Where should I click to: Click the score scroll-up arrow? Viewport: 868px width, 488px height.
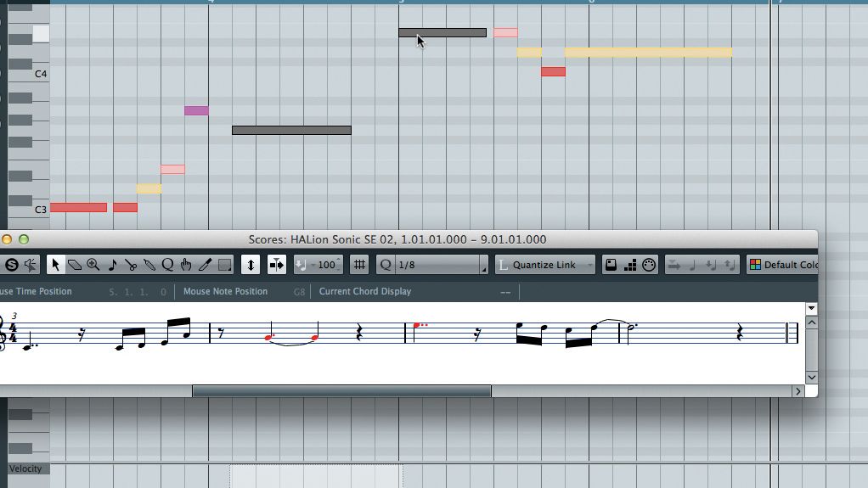point(812,323)
